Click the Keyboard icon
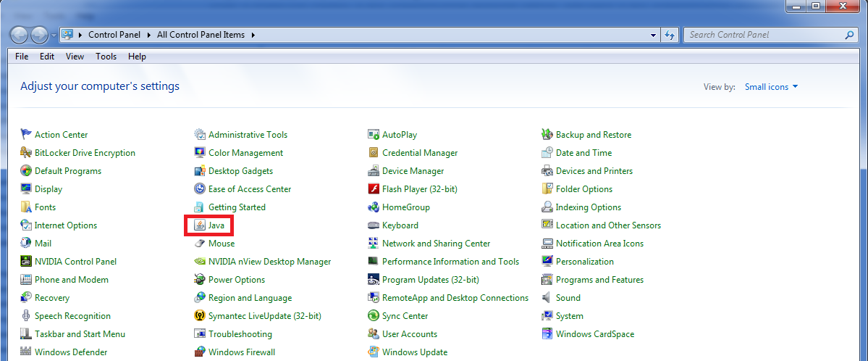Image resolution: width=868 pixels, height=361 pixels. coord(374,225)
